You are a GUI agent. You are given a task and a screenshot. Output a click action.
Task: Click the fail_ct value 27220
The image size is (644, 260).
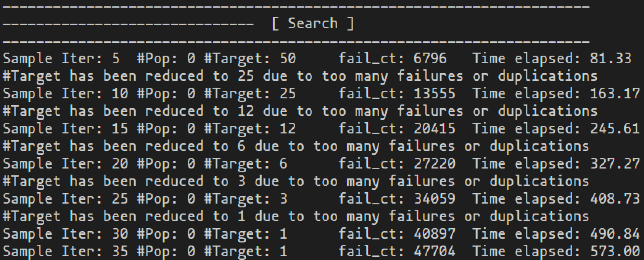(x=435, y=164)
